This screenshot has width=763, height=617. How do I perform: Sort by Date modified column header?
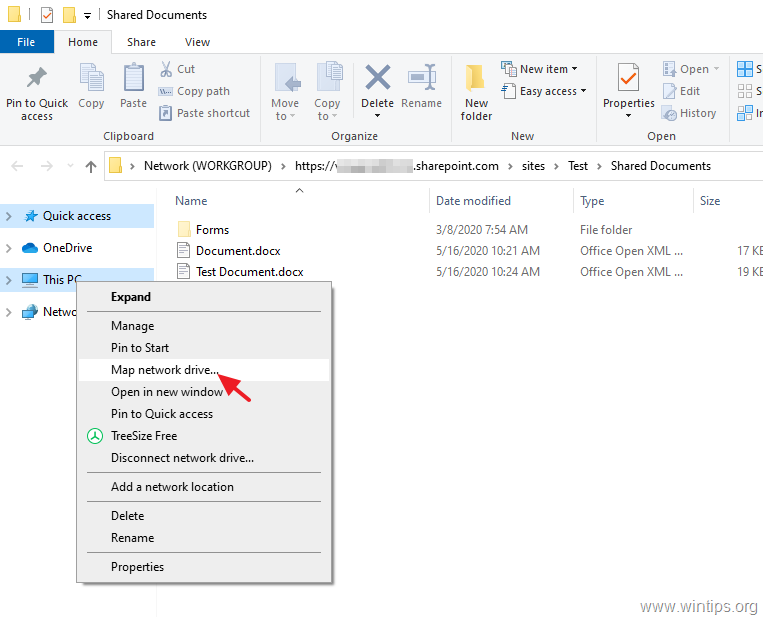[473, 201]
